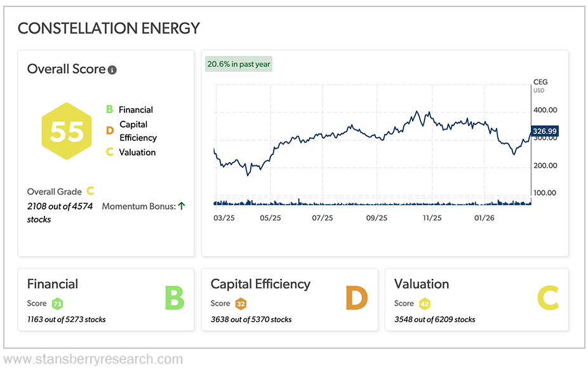This screenshot has height=371, width=588.
Task: Click the large orange D grade letter
Action: pos(357,298)
